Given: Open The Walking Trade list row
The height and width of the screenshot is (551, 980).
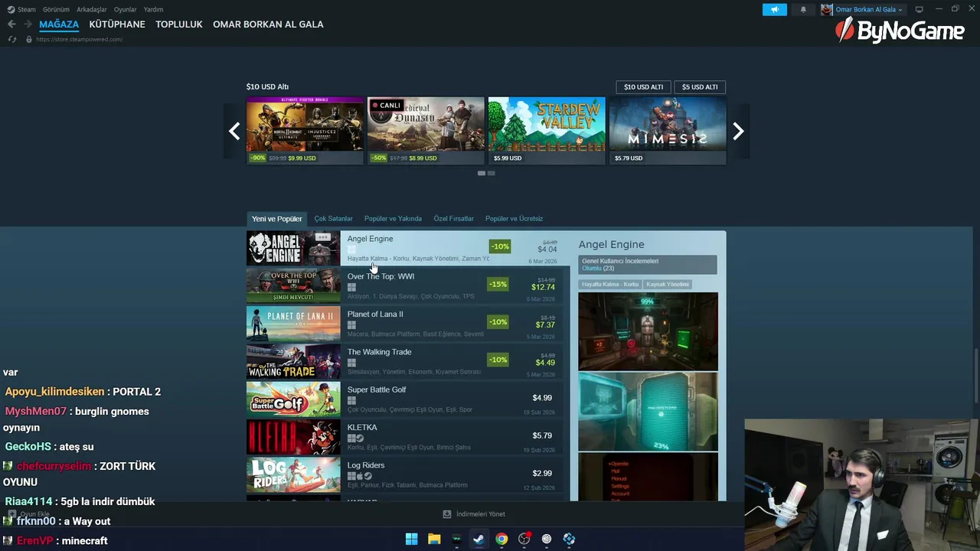Looking at the screenshot, I should tap(404, 361).
